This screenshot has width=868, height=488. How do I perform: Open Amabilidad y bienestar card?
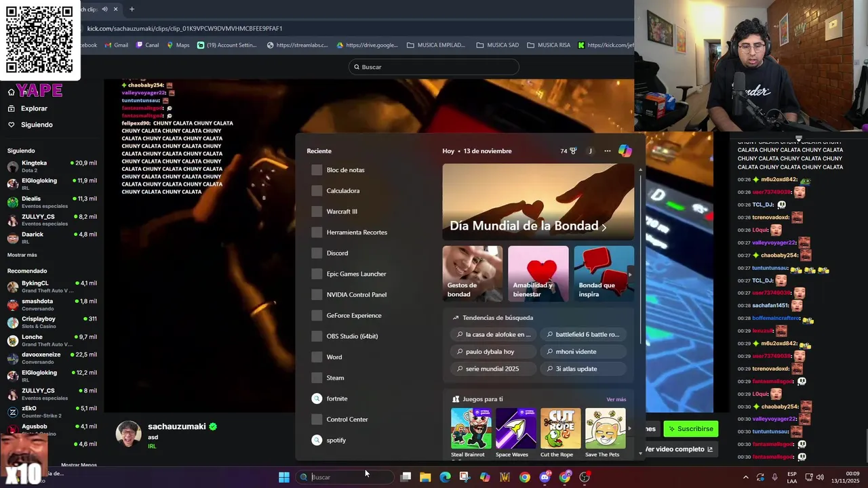(x=538, y=274)
